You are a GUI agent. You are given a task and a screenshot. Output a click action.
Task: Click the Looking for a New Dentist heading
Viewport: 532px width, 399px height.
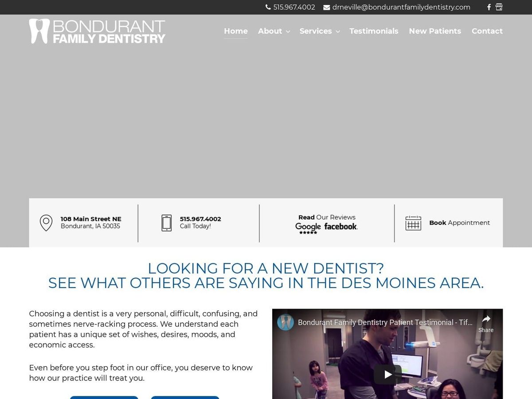pos(266,276)
